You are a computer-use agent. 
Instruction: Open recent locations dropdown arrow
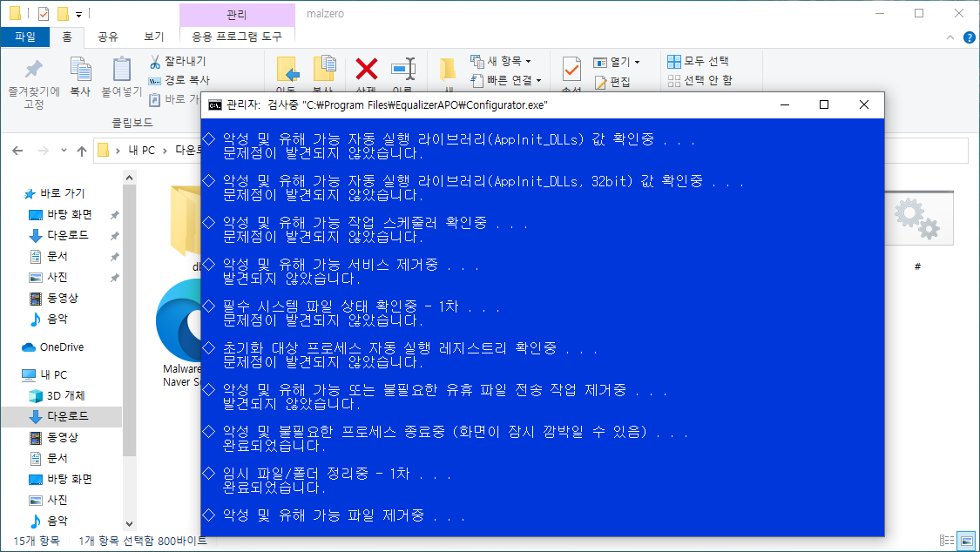pos(64,151)
